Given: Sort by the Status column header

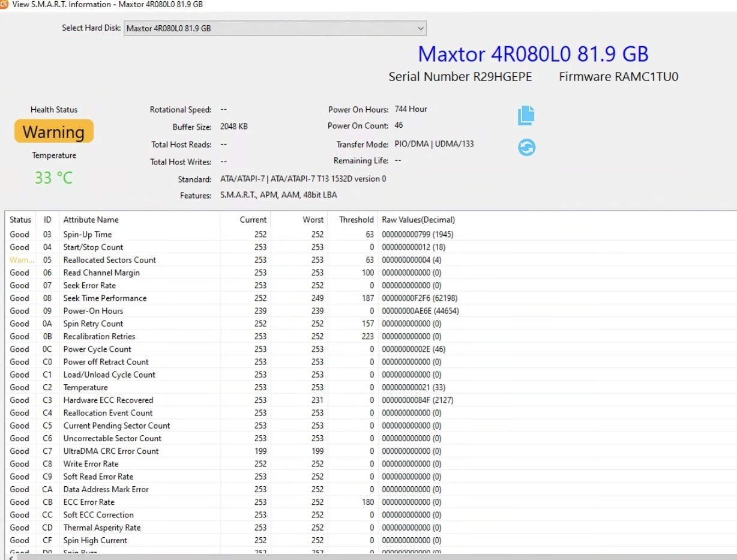Looking at the screenshot, I should click(x=20, y=220).
